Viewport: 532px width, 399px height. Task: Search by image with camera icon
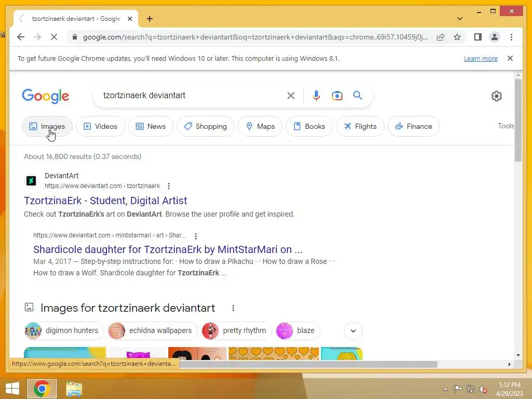click(337, 96)
